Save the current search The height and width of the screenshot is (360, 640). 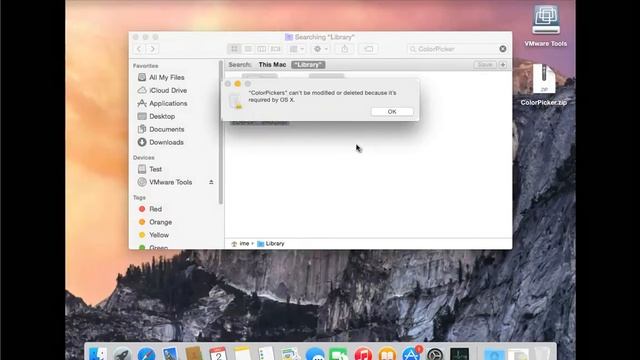coord(484,64)
